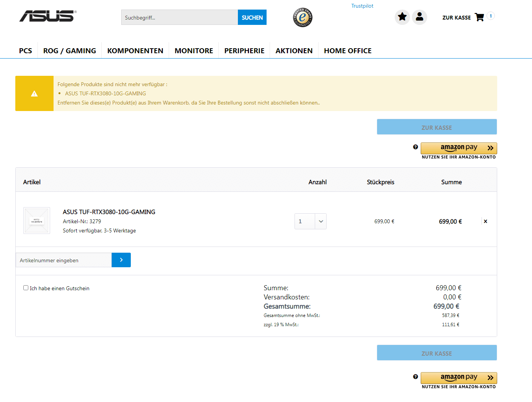Click the Suchbegriff search field
This screenshot has height=402, width=532.
point(179,17)
